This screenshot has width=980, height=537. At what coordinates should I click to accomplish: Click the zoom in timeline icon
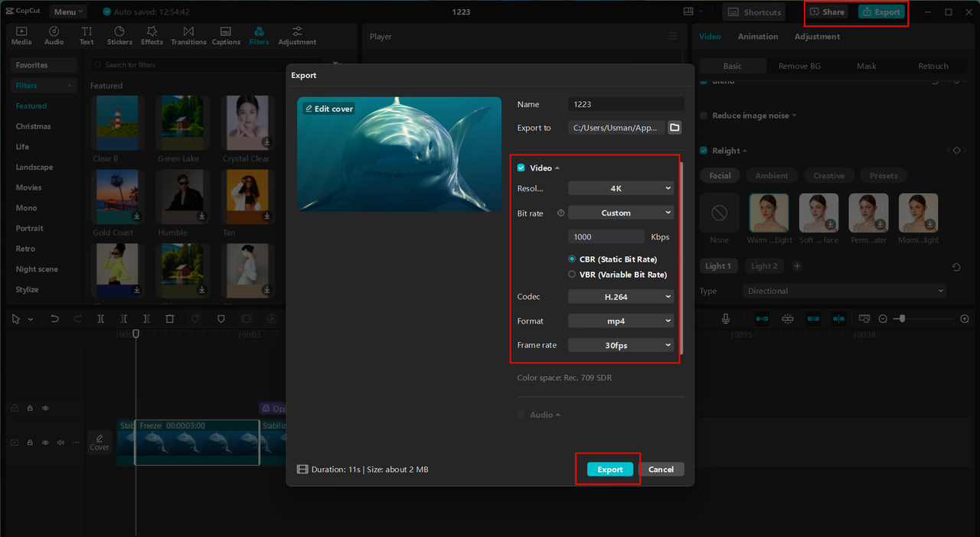coord(965,319)
